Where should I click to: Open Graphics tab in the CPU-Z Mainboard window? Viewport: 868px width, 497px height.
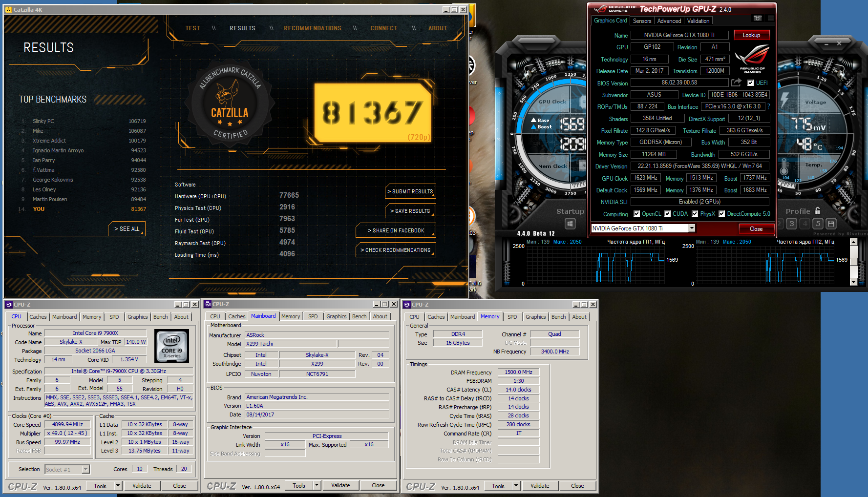336,316
